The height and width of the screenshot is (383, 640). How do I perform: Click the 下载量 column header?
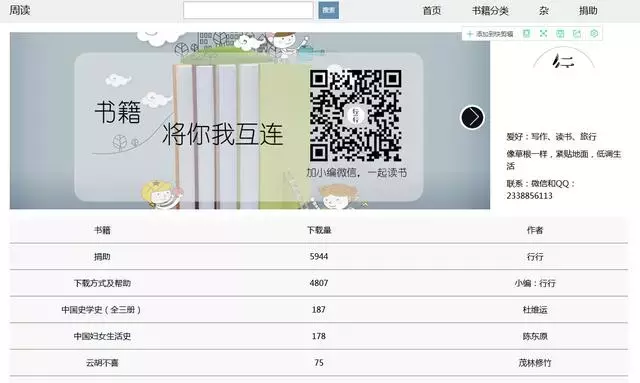319,230
